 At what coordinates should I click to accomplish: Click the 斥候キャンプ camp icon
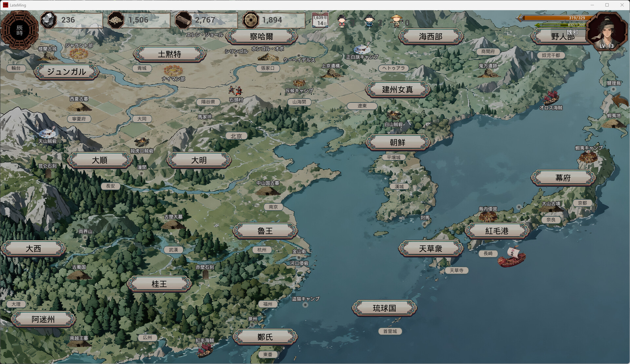tap(299, 83)
